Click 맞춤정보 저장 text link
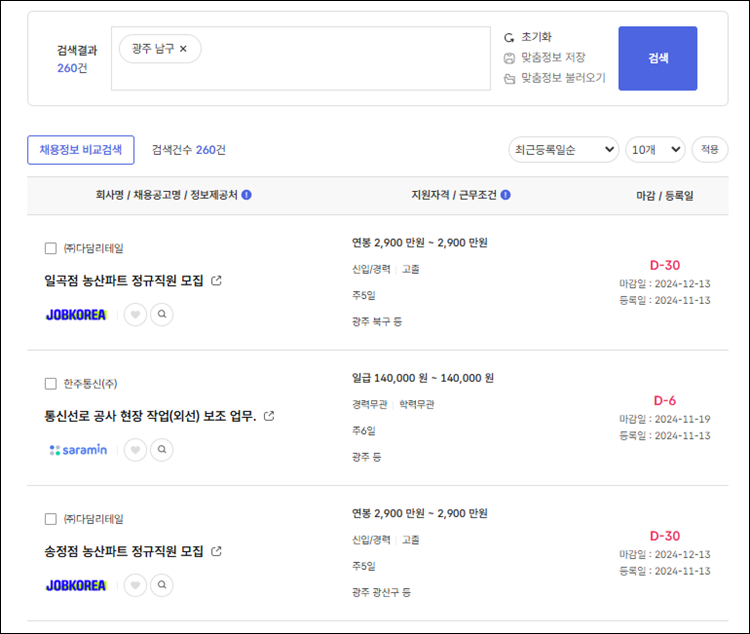 click(x=553, y=58)
